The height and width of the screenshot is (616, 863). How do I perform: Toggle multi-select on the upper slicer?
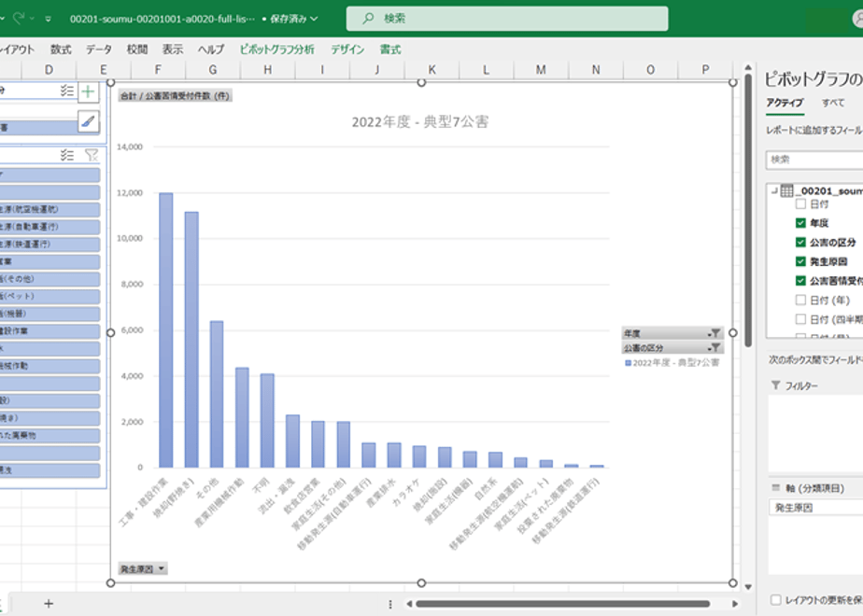tap(66, 91)
